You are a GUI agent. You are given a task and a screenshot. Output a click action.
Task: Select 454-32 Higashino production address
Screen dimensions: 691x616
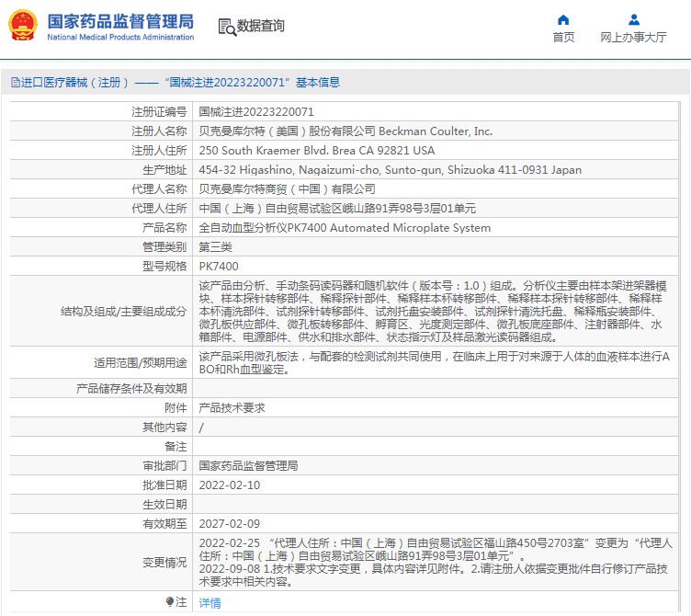pos(390,170)
